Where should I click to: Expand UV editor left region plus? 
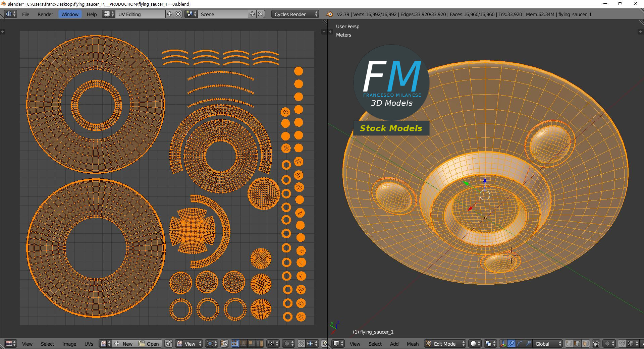point(2,32)
